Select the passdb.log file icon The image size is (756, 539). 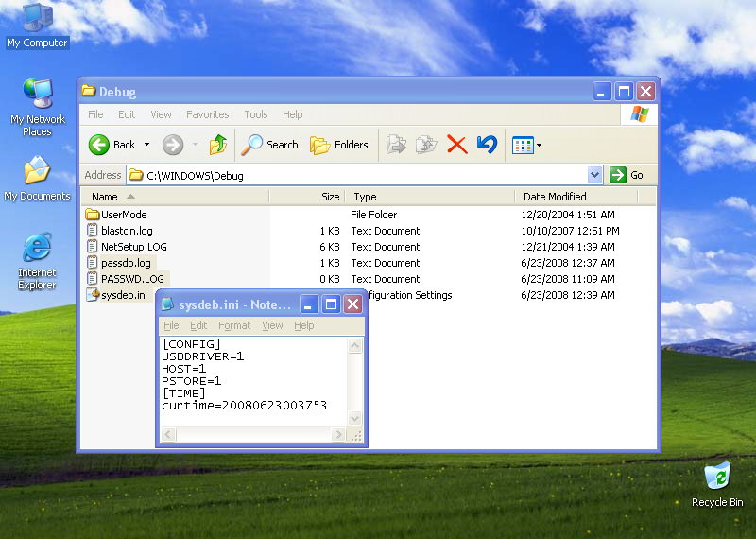[x=92, y=263]
